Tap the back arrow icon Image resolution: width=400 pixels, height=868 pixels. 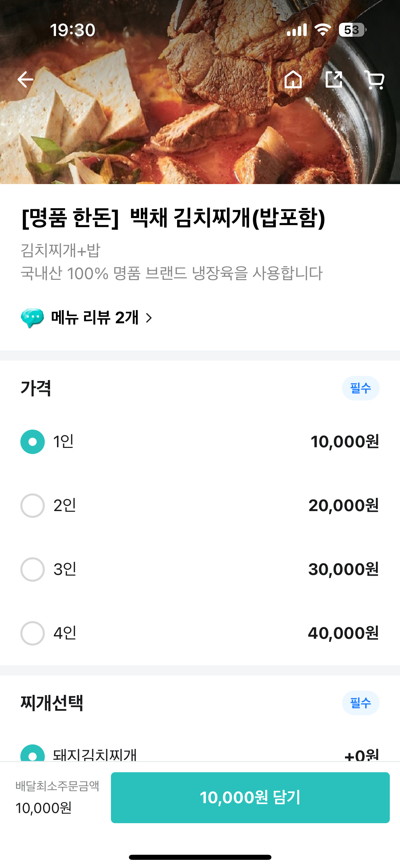tap(25, 80)
